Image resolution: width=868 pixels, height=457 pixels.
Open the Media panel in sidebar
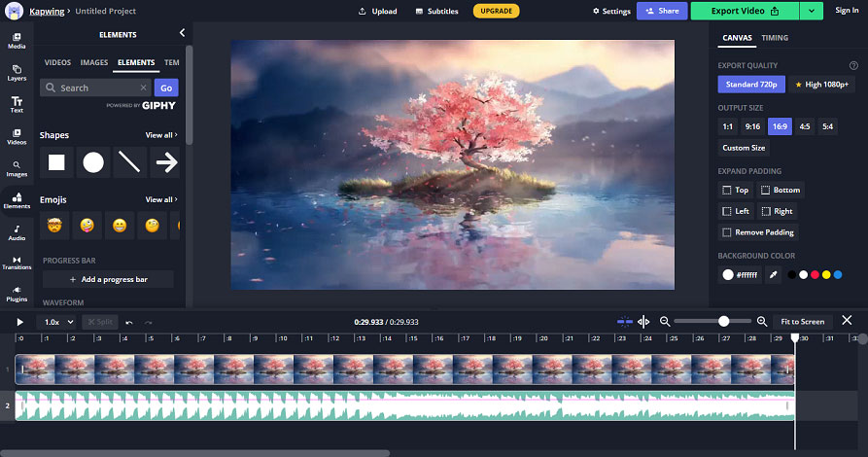(x=17, y=41)
